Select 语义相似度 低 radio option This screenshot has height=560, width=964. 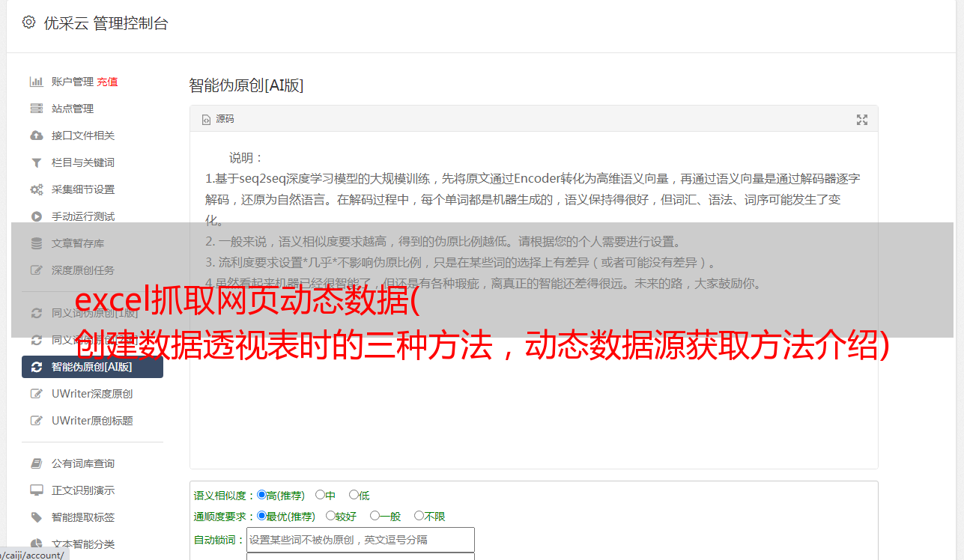coord(354,495)
